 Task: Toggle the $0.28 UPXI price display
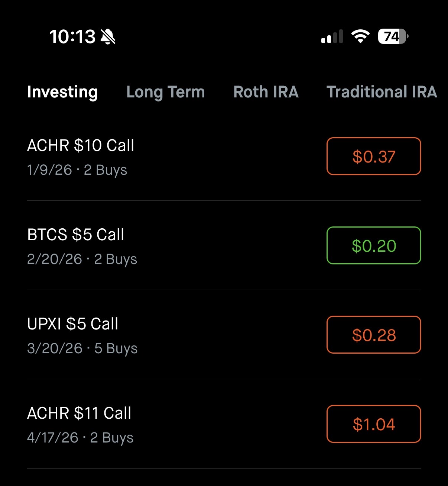pos(374,335)
